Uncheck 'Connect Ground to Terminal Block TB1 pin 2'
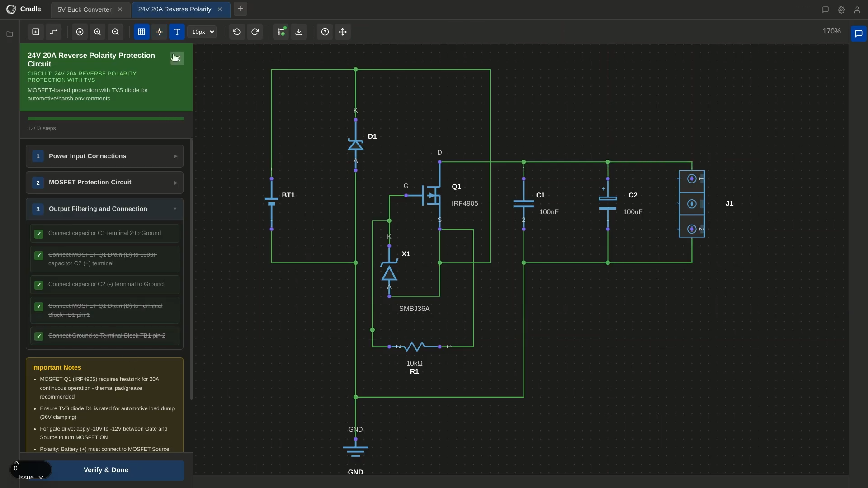Image resolution: width=868 pixels, height=488 pixels. (39, 336)
